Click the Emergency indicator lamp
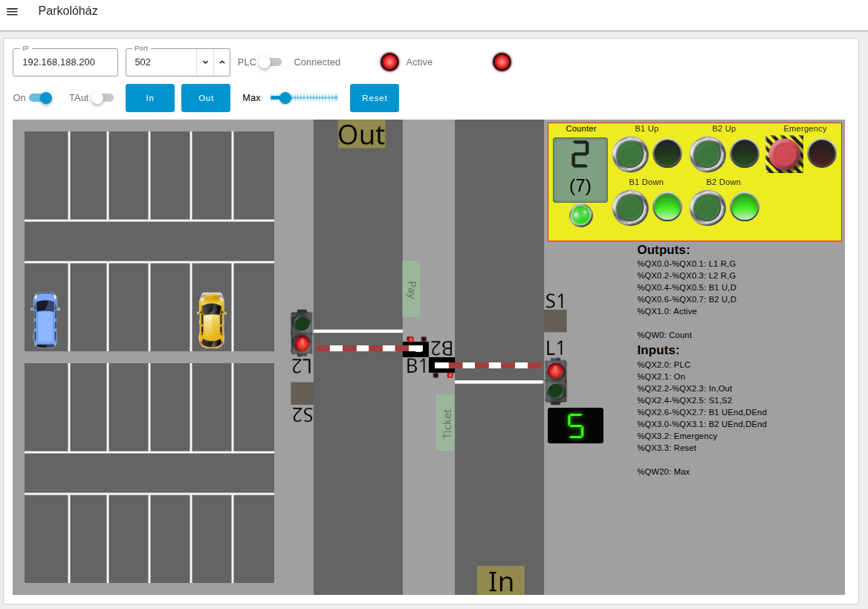The width and height of the screenshot is (868, 609). coord(822,153)
